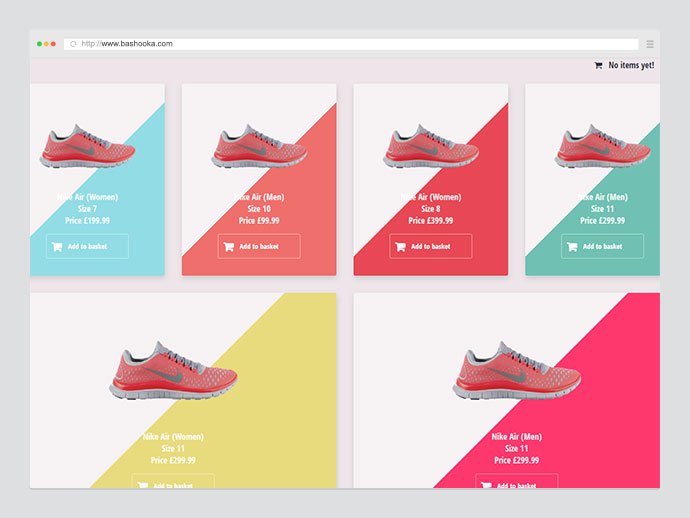Click 'Nike Air (Men)' title on coral card
The image size is (690, 518).
(259, 197)
